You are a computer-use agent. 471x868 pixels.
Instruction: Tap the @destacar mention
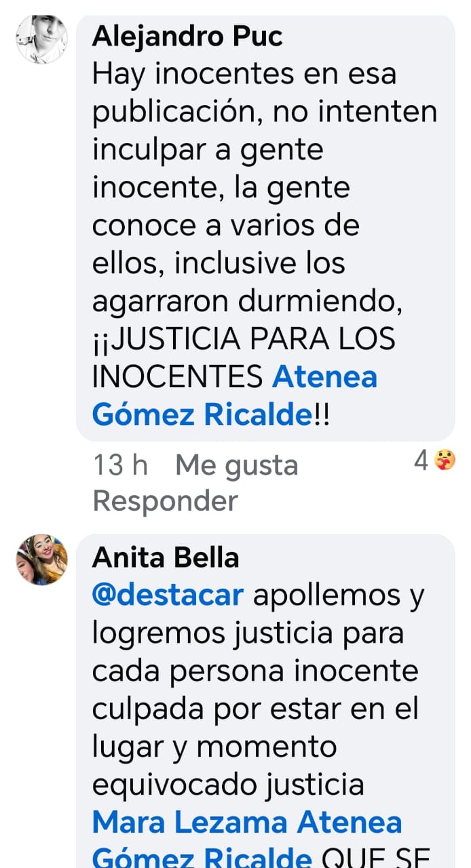[168, 595]
